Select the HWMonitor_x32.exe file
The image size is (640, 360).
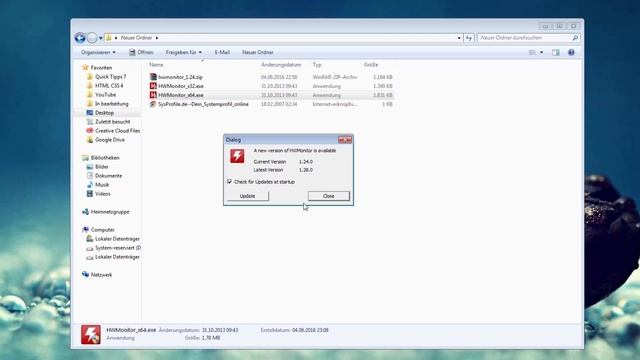[181, 86]
